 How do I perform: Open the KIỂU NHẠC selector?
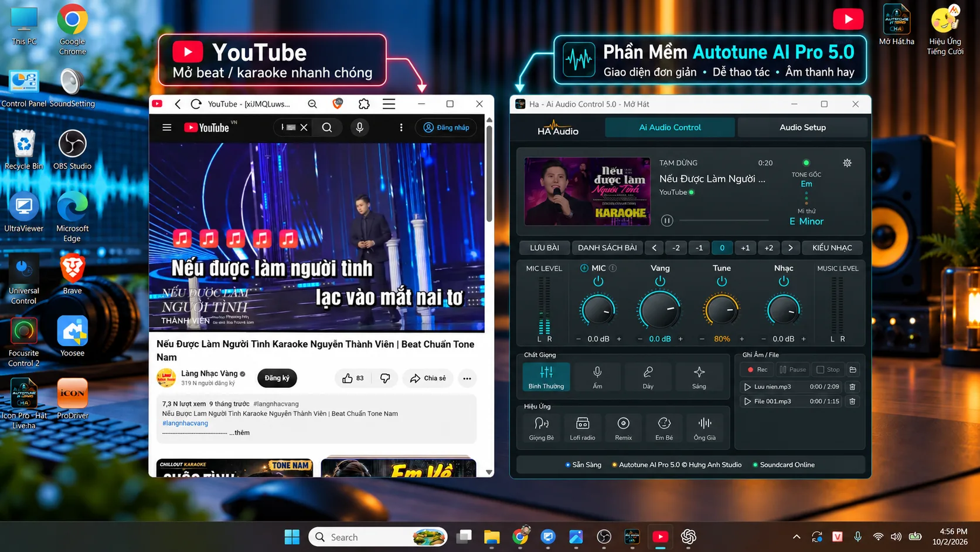tap(832, 248)
